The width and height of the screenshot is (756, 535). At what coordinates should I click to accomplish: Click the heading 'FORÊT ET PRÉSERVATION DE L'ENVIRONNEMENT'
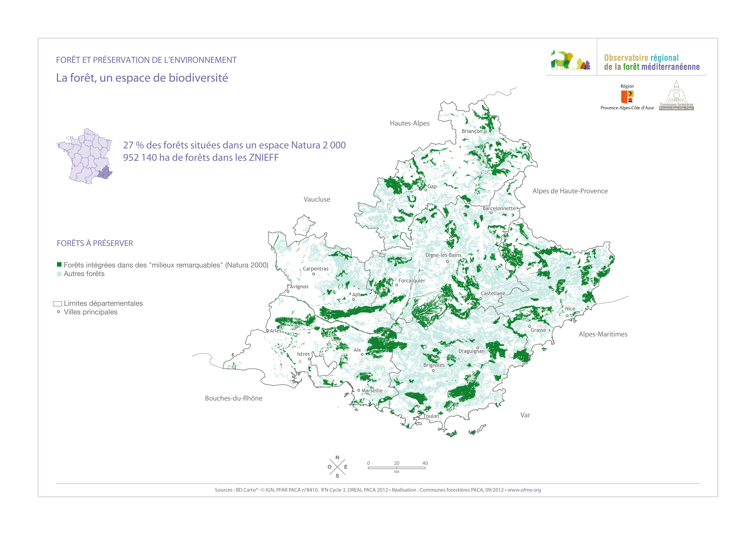(x=146, y=60)
